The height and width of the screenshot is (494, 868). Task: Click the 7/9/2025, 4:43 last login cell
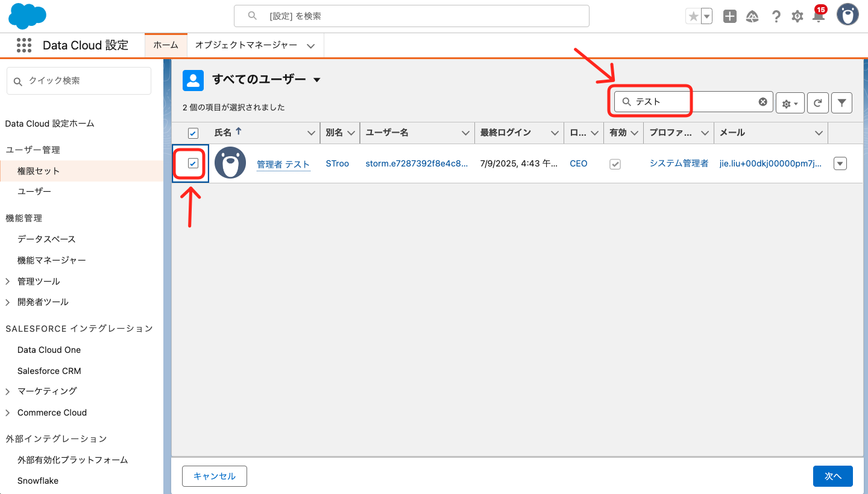(519, 163)
